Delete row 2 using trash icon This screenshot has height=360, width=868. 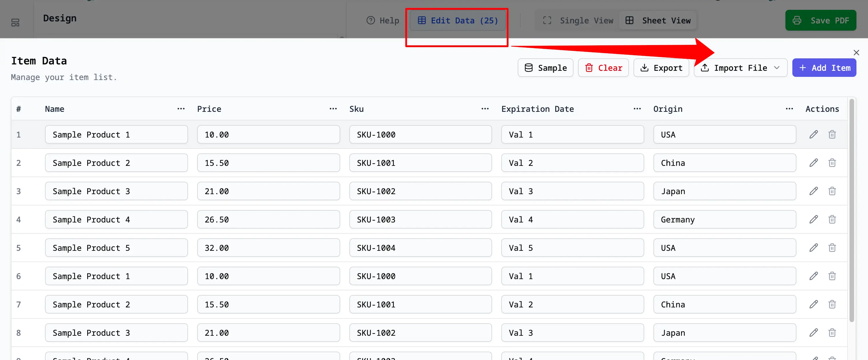pyautogui.click(x=832, y=163)
